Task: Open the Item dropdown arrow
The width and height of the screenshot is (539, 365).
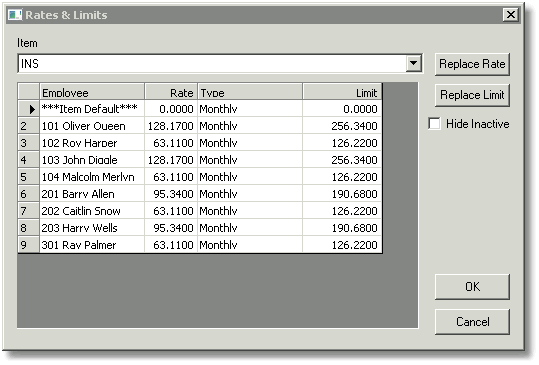Action: 413,64
